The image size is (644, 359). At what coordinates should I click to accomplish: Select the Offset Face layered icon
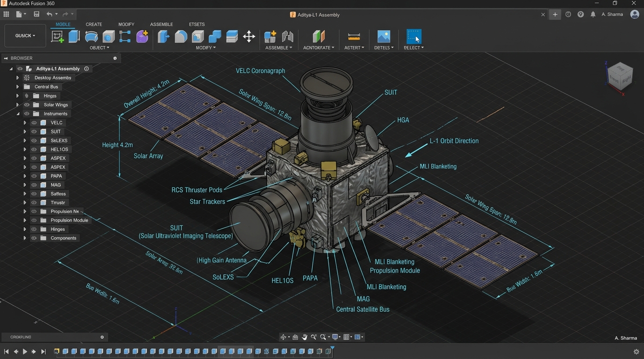(x=232, y=36)
